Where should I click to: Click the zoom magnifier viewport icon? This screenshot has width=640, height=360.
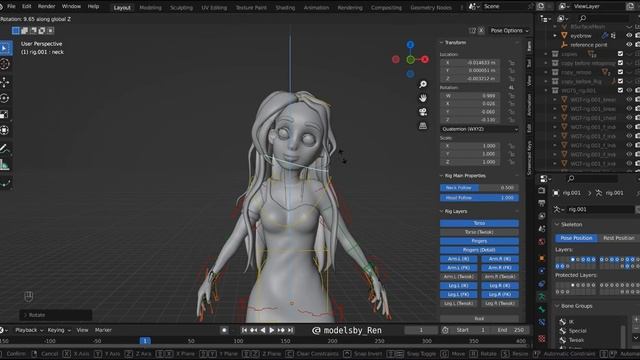[x=423, y=84]
